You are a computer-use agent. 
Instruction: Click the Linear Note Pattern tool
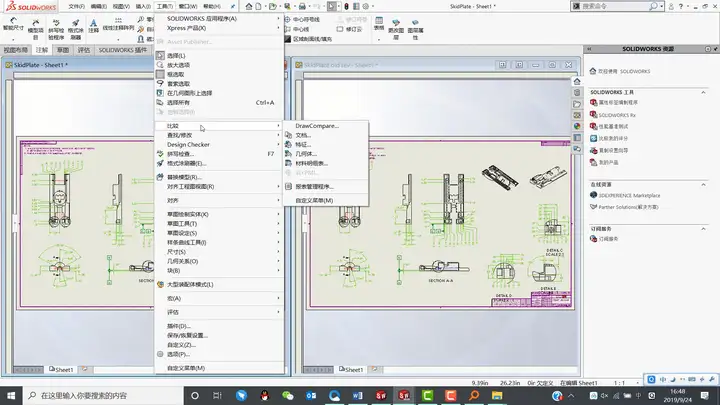click(x=118, y=26)
